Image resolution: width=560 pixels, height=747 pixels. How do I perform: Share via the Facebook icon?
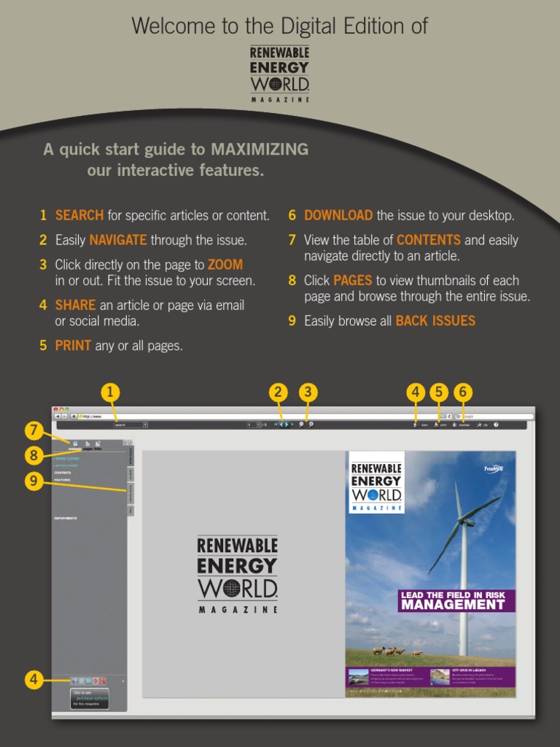[x=74, y=681]
